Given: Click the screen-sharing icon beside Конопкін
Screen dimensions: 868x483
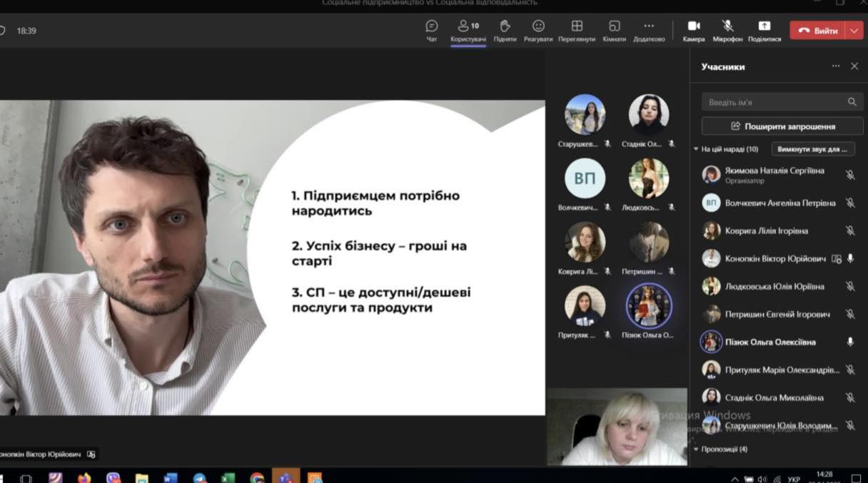Looking at the screenshot, I should 837,259.
